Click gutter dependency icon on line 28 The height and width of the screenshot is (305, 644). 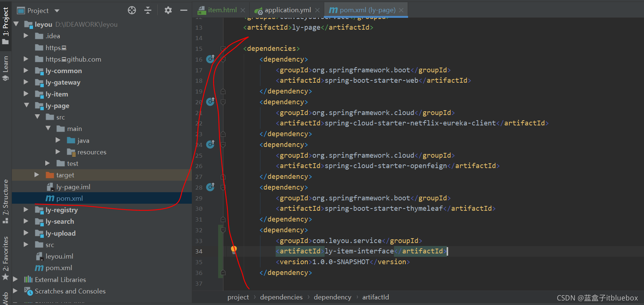click(x=210, y=187)
